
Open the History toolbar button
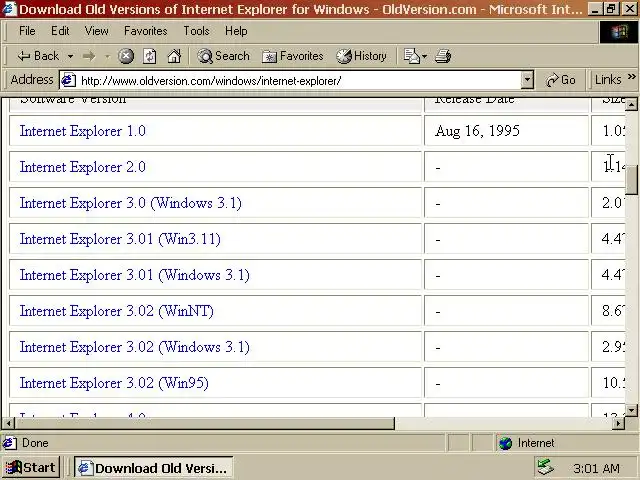pos(361,56)
